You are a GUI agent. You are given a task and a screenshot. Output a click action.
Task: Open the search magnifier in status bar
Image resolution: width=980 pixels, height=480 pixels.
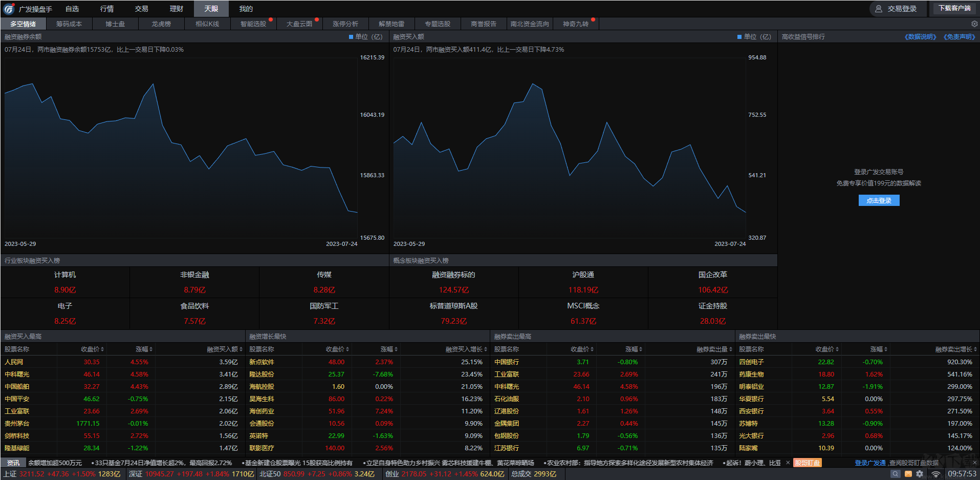tap(895, 474)
